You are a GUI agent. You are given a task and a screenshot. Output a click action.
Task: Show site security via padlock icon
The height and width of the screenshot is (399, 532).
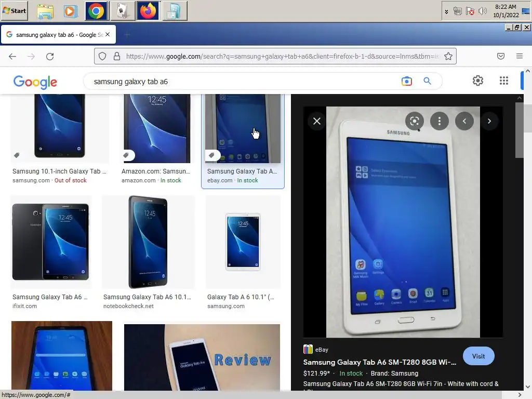tap(117, 56)
